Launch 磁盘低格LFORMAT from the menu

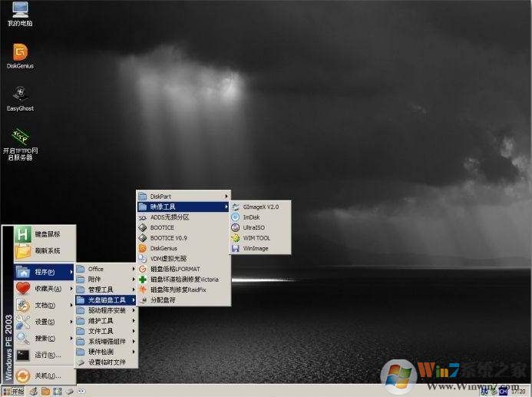pos(183,269)
